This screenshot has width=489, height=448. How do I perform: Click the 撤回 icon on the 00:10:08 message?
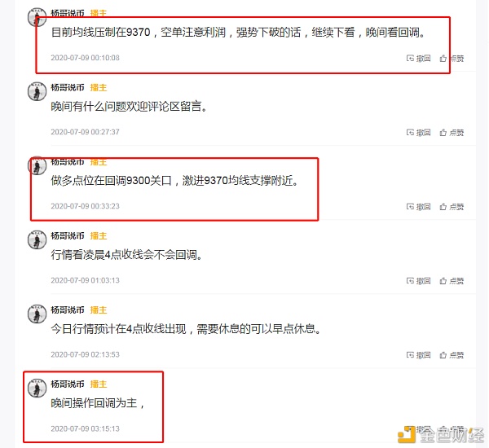point(418,59)
